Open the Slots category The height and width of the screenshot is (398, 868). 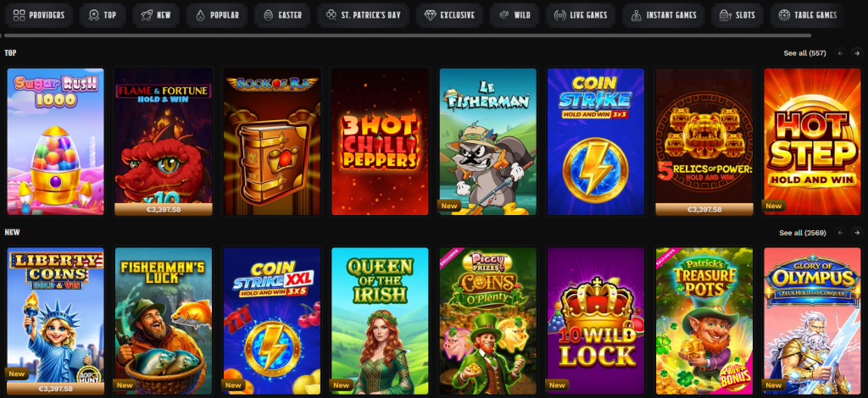point(737,15)
